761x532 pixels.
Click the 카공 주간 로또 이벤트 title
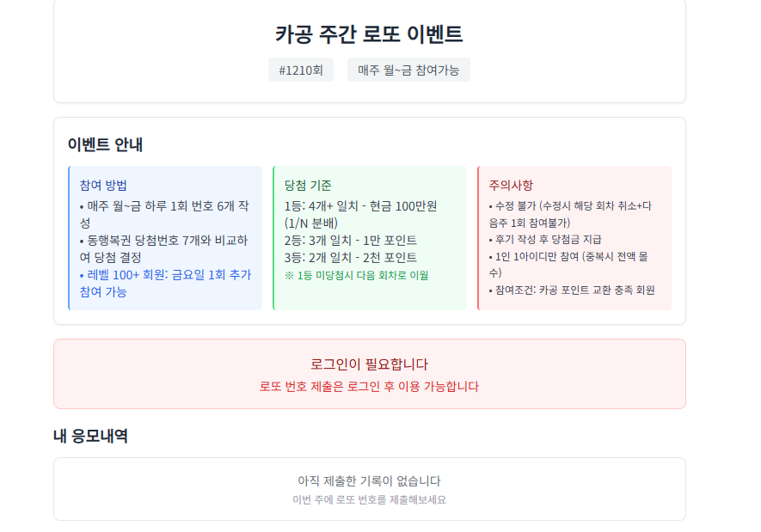[369, 34]
